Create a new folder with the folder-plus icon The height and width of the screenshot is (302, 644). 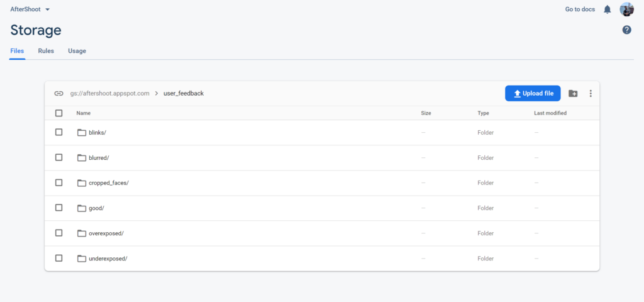click(572, 93)
